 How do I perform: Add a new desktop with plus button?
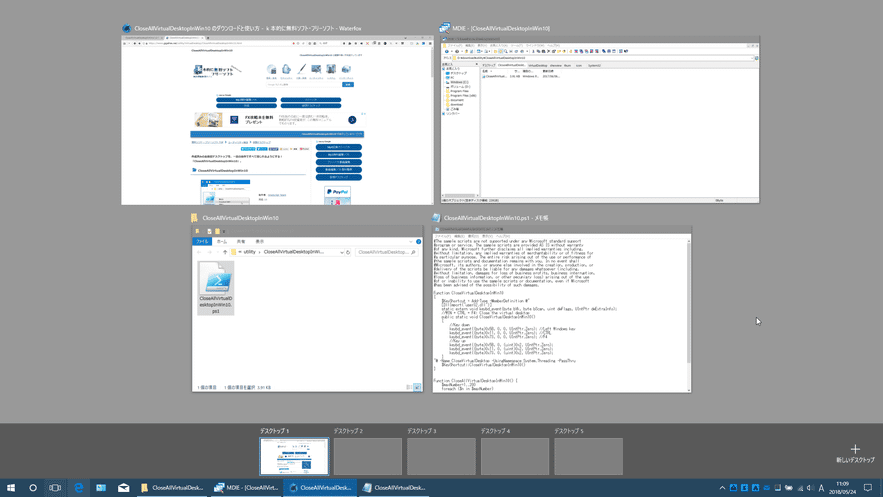[855, 453]
